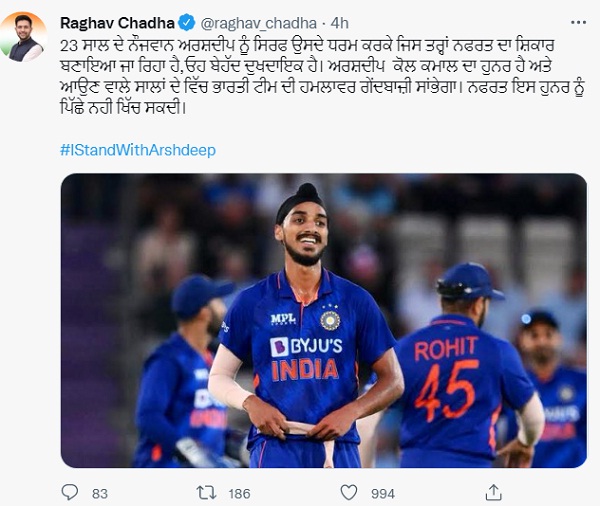This screenshot has width=600, height=506.
Task: Click the Raghav Chadha display name
Action: point(118,22)
